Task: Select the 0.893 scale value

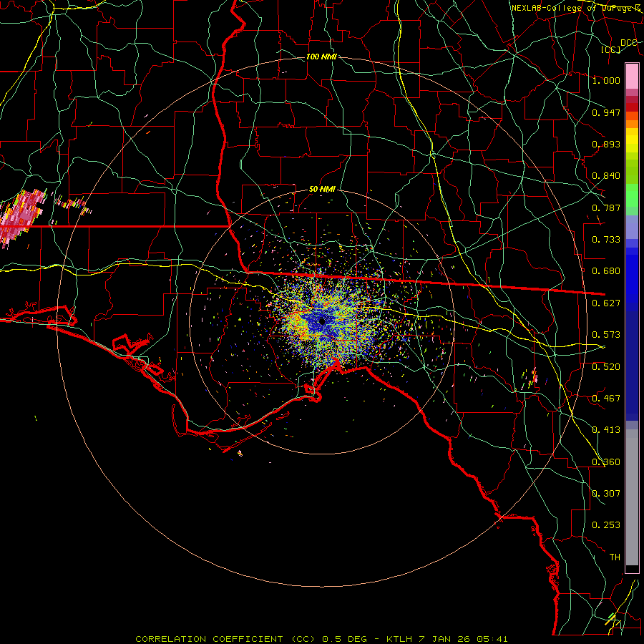Action: [606, 144]
